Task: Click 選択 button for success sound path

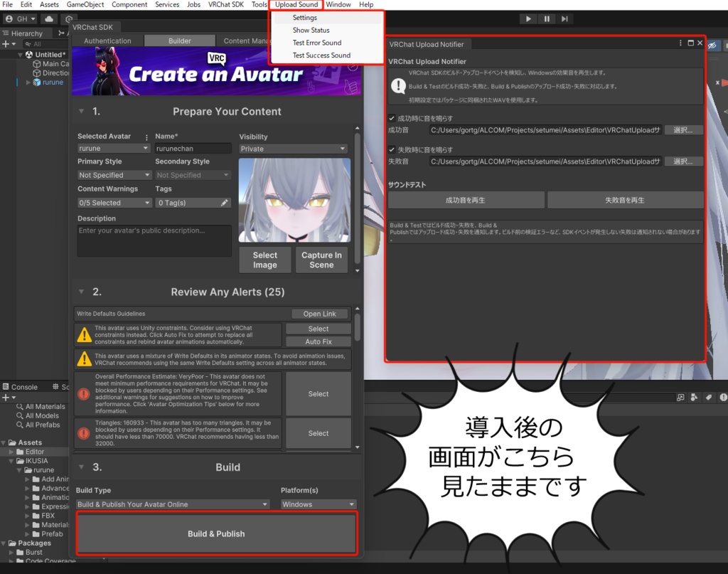Action: 683,130
